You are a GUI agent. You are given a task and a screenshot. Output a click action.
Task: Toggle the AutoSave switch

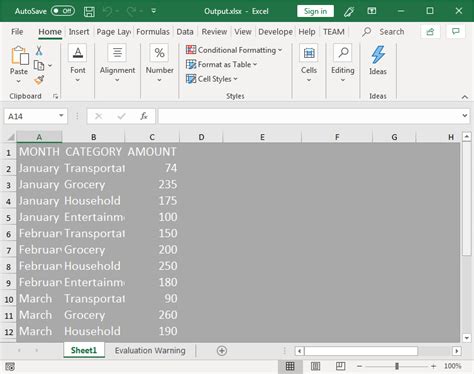tap(63, 11)
